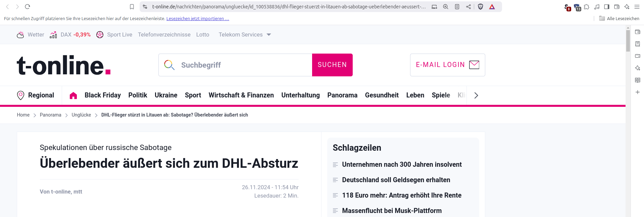Open the Politik navigation tab

pos(138,95)
